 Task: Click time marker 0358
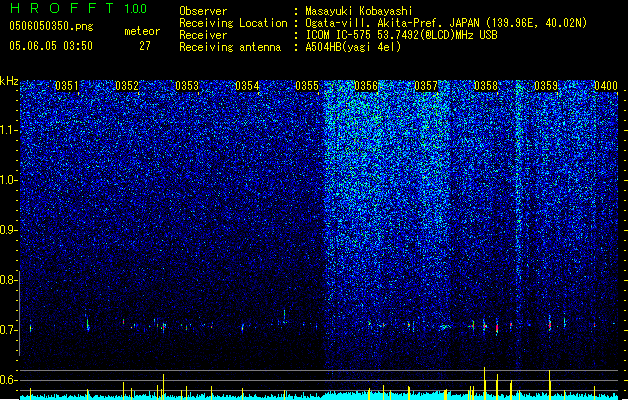coord(486,86)
